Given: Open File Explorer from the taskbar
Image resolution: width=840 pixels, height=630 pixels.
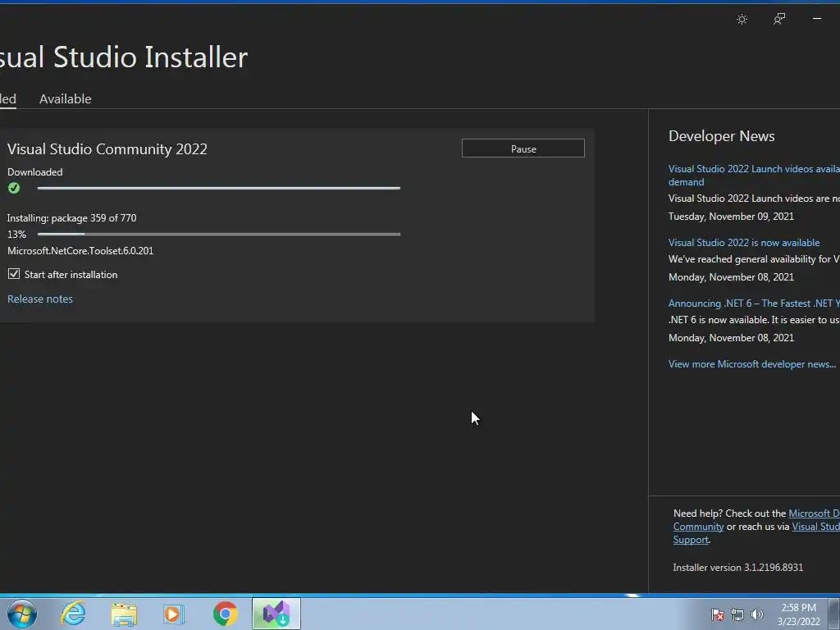Looking at the screenshot, I should coord(125,614).
